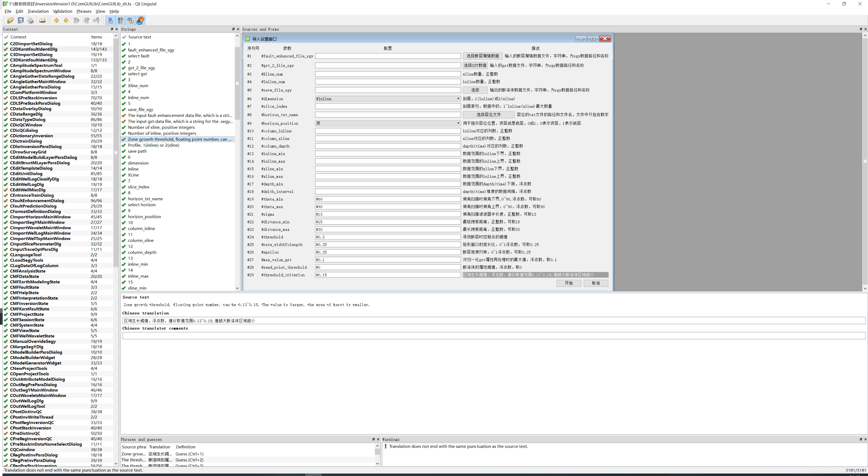
Task: Toggle done checkmark for 'horizon_position' string
Action: (124, 217)
